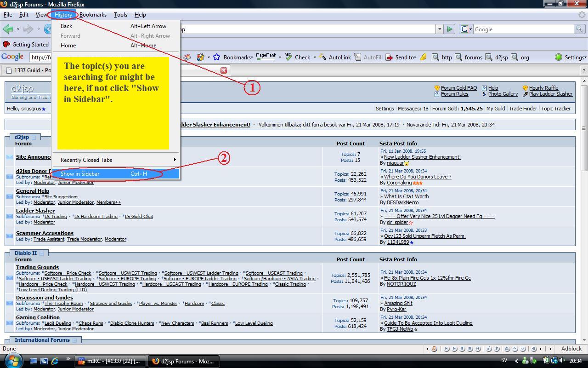Click the eject button in status bar player
Viewport: 588px width, 368px height.
[x=507, y=349]
